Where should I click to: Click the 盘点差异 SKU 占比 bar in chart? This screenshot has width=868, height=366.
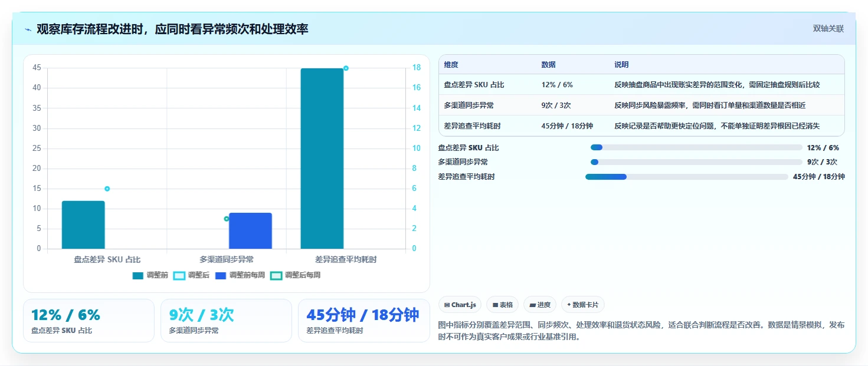(83, 225)
